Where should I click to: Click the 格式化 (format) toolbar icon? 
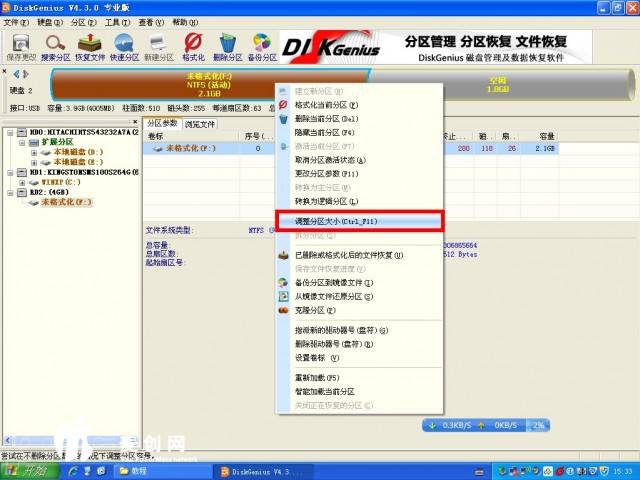[x=194, y=46]
